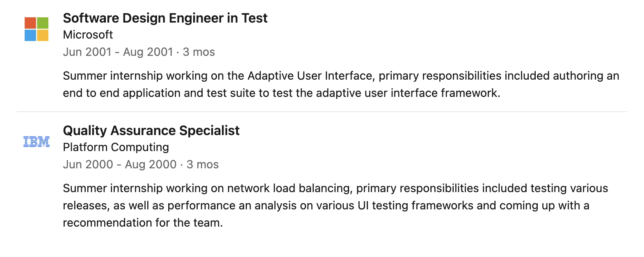The image size is (644, 257).
Task: Click the Aug 2000 end date
Action: 151,164
